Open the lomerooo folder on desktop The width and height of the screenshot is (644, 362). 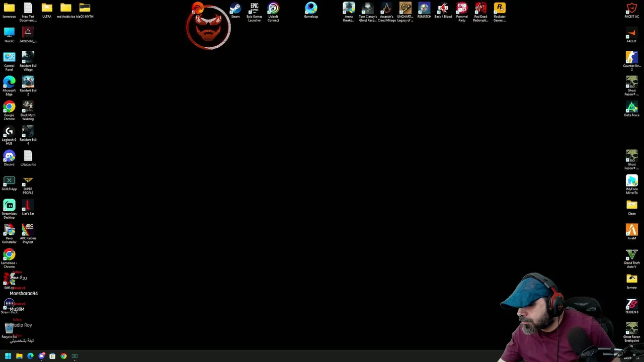click(x=9, y=11)
